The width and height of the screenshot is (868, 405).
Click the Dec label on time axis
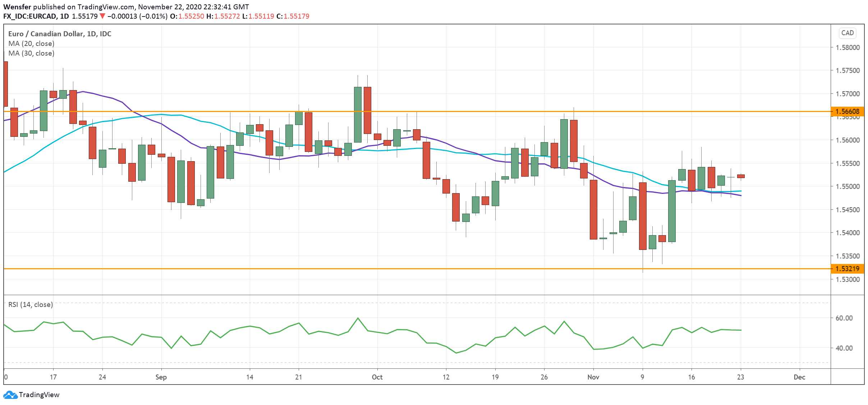point(799,377)
